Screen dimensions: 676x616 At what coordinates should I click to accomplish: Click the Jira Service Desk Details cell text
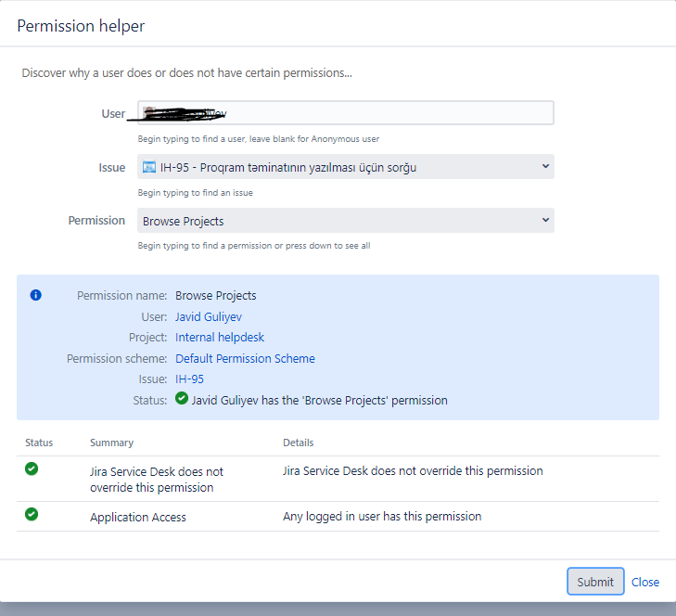click(x=413, y=470)
